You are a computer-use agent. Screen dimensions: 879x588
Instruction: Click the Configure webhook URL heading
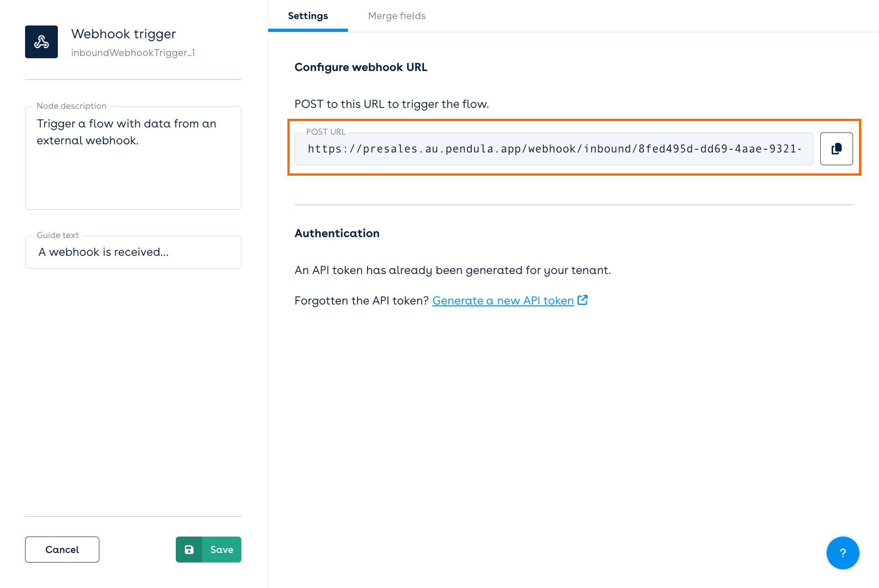(361, 67)
